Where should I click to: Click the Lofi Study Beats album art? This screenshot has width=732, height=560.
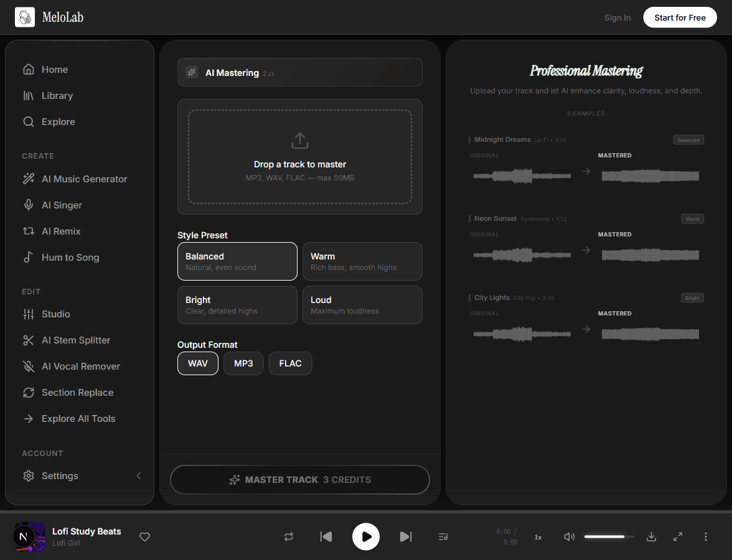(x=29, y=536)
